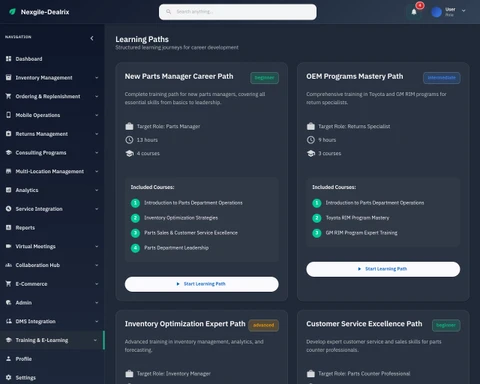The height and width of the screenshot is (384, 480).
Task: Click the Consulting Programs graduation cap icon
Action: [x=9, y=152]
